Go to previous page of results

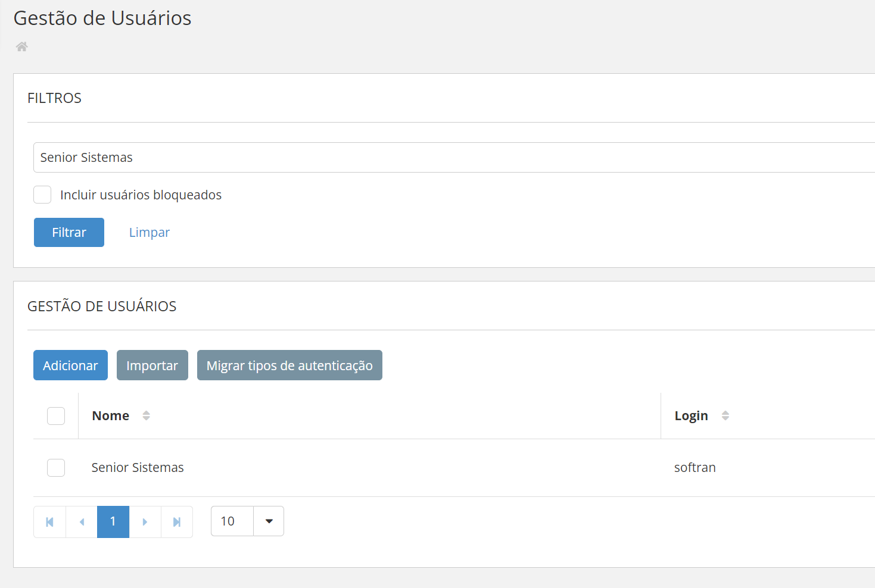point(82,522)
